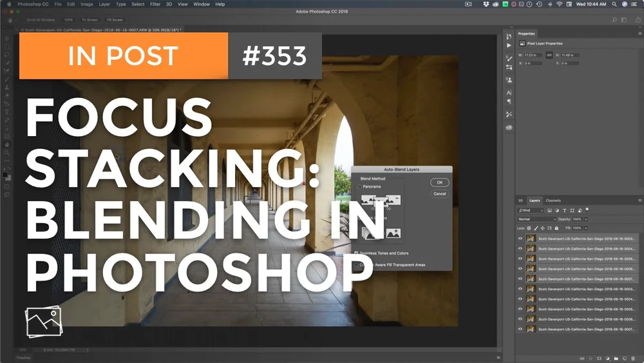Click Cancel in Auto-Blend Layers dialog

click(x=439, y=193)
